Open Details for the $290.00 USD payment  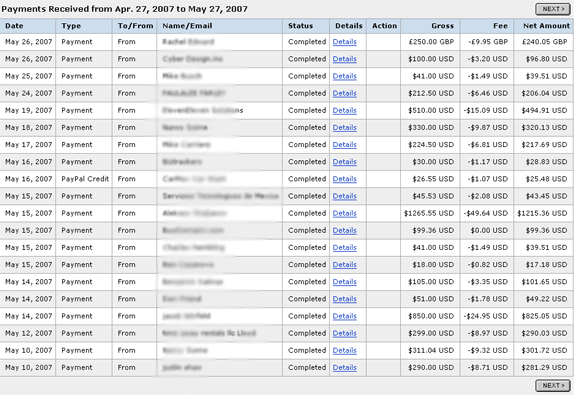tap(344, 368)
